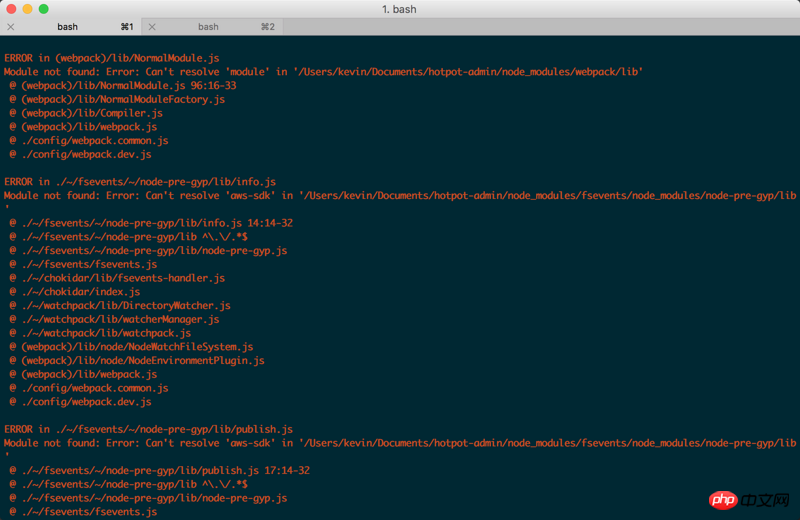The height and width of the screenshot is (520, 800).
Task: Click the (webpack)/lib/Compiler.js line
Action: (x=86, y=113)
